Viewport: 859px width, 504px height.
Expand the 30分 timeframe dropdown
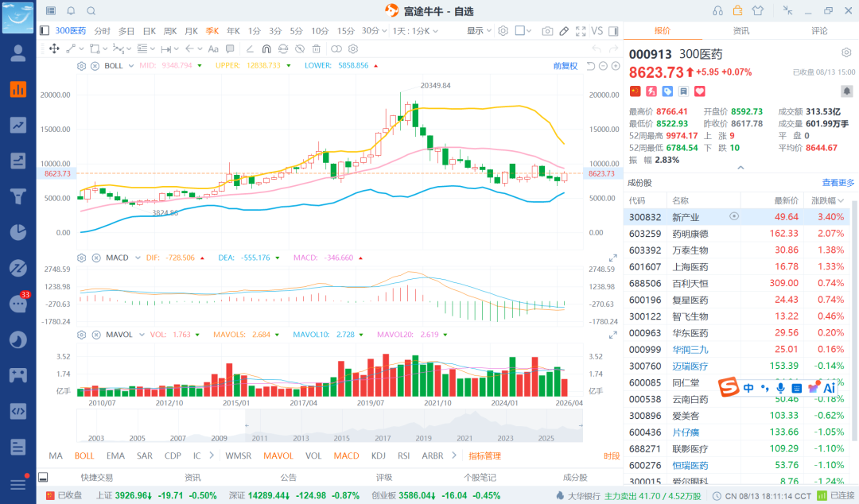(375, 31)
